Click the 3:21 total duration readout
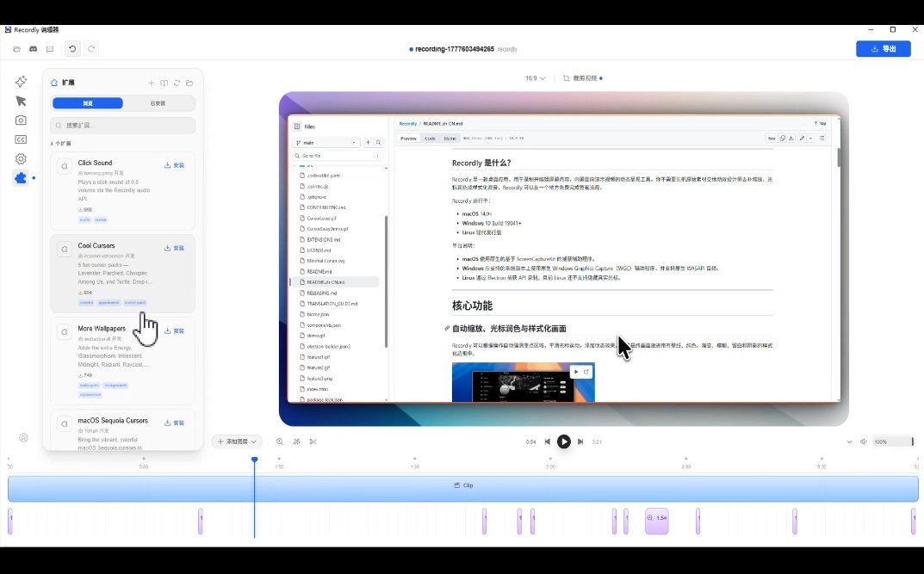The width and height of the screenshot is (924, 574). pyautogui.click(x=597, y=442)
